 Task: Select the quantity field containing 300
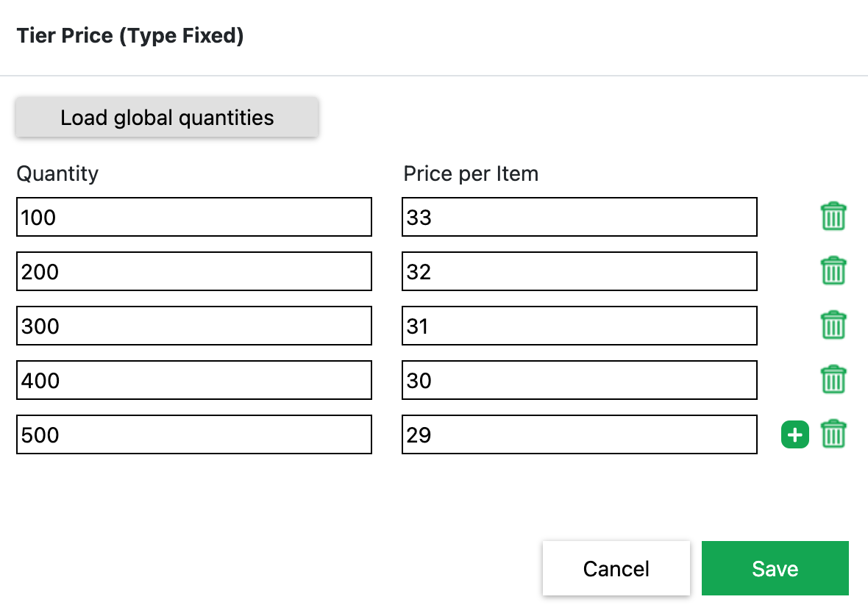(x=193, y=326)
